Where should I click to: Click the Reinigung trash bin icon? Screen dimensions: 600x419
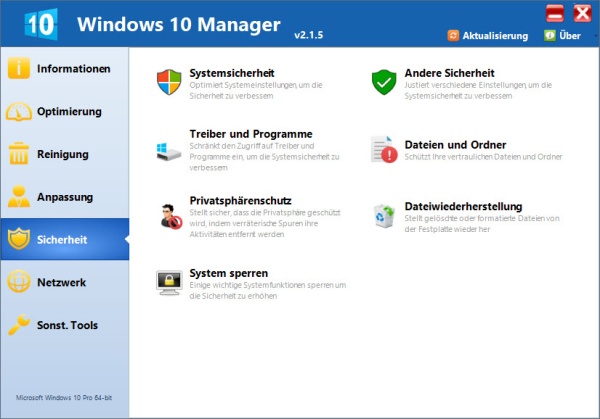click(x=18, y=153)
